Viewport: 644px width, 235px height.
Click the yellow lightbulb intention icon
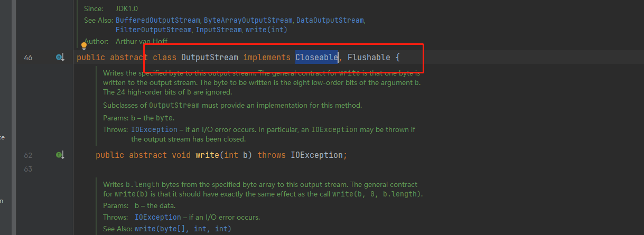coord(83,46)
